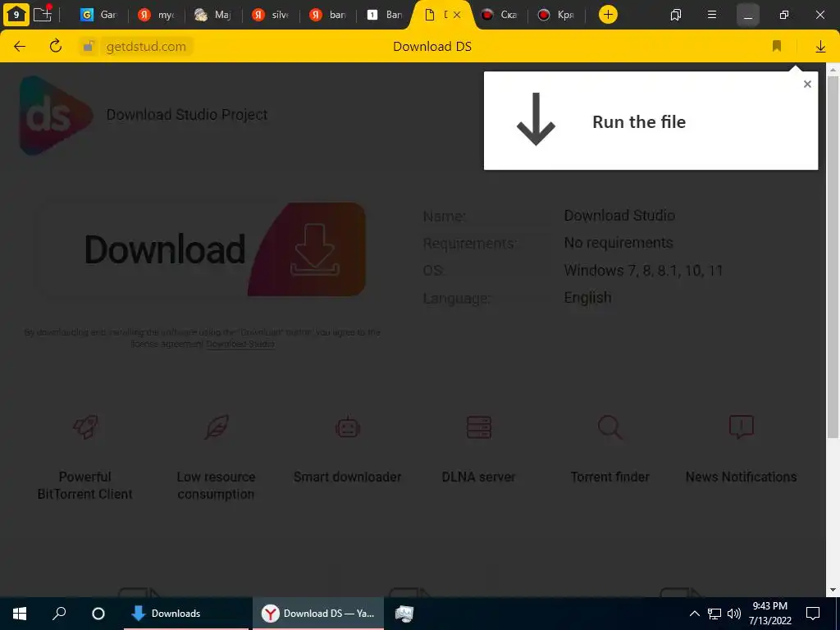Click the rocket BitTorrent Client icon

85,427
